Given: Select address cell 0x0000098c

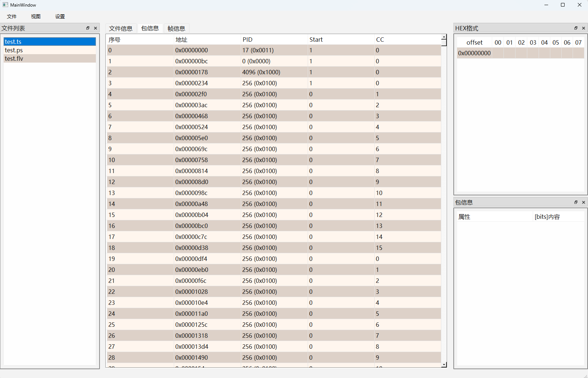Looking at the screenshot, I should point(207,193).
